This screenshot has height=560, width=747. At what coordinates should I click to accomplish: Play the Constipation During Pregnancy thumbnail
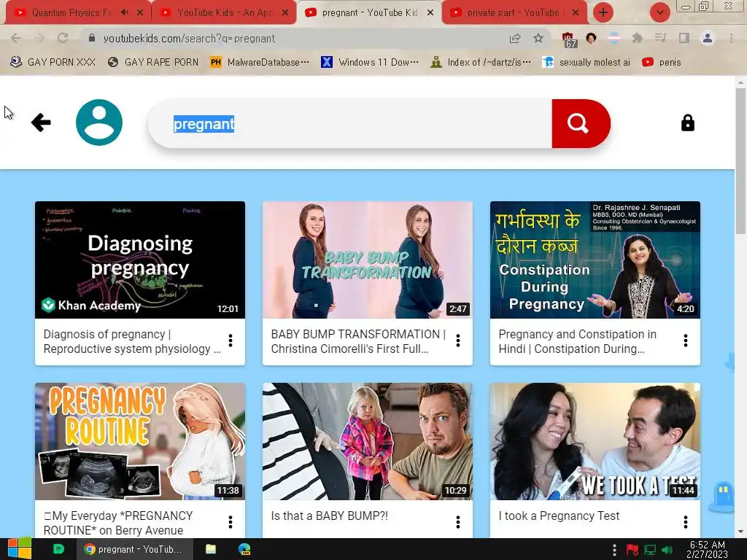(x=595, y=260)
